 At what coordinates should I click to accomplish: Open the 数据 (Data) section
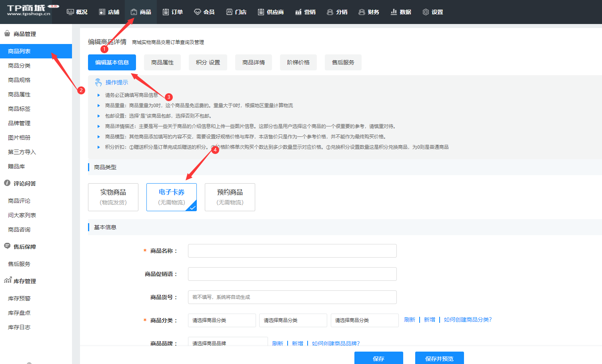click(x=400, y=12)
